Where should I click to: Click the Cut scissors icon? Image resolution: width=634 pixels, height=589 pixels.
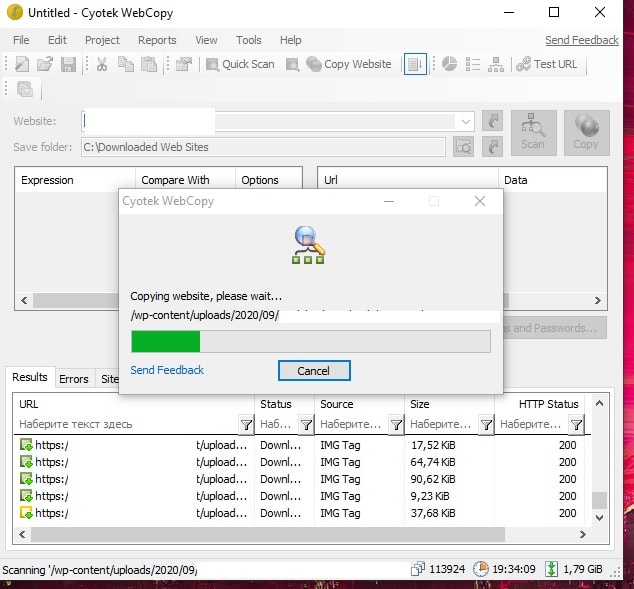point(102,64)
